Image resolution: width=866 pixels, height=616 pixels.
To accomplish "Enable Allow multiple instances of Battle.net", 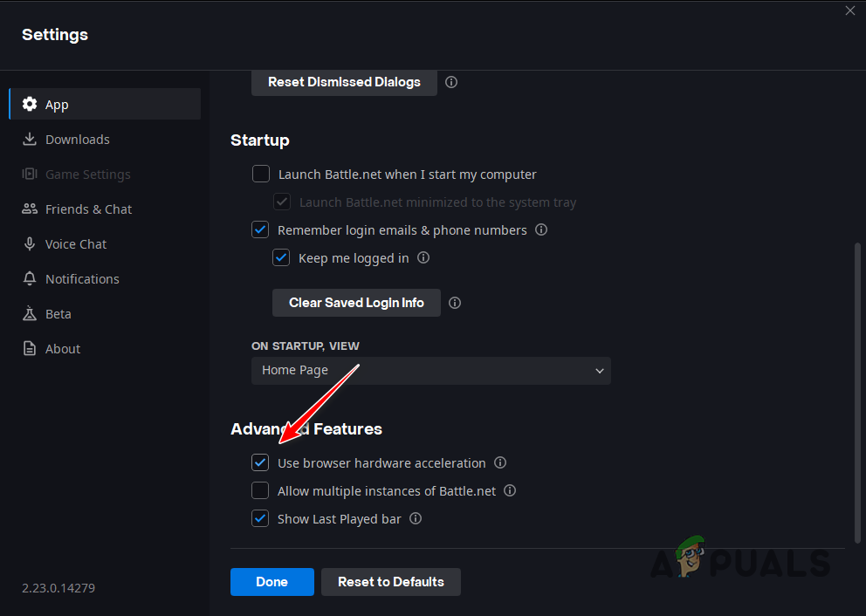I will coord(260,490).
